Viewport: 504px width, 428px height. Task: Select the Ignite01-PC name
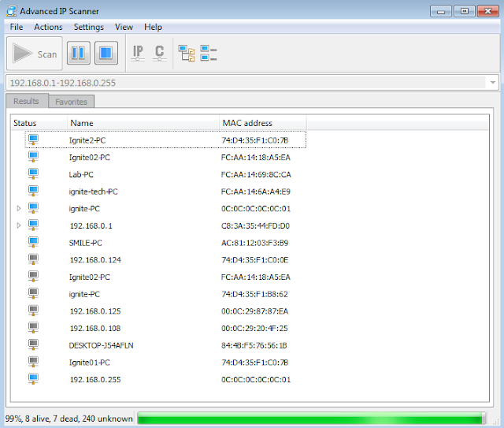(x=89, y=363)
